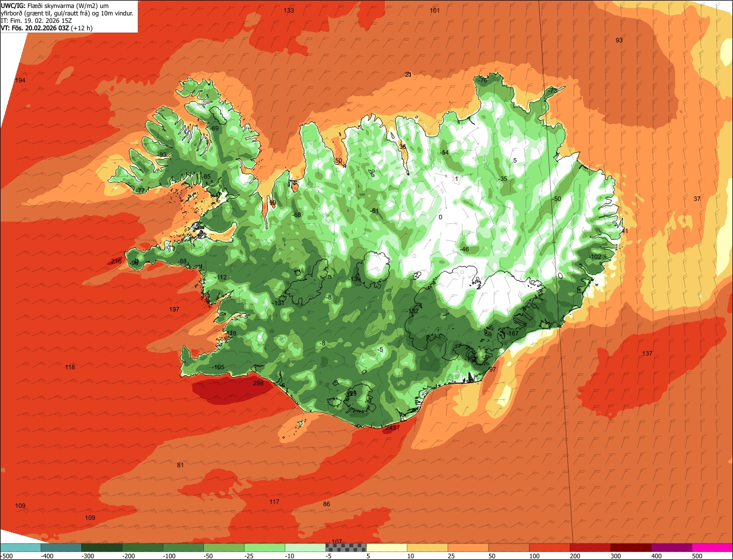Choose the pale yellow swatch between 5 and 10
Viewport: 733px width, 560px height.
pyautogui.click(x=387, y=547)
